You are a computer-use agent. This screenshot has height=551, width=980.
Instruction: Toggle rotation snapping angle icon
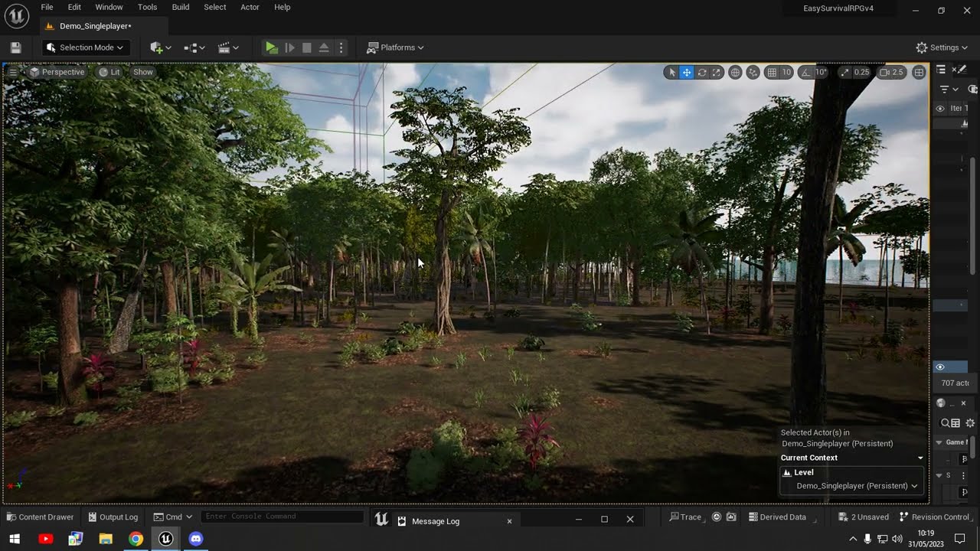coord(805,72)
